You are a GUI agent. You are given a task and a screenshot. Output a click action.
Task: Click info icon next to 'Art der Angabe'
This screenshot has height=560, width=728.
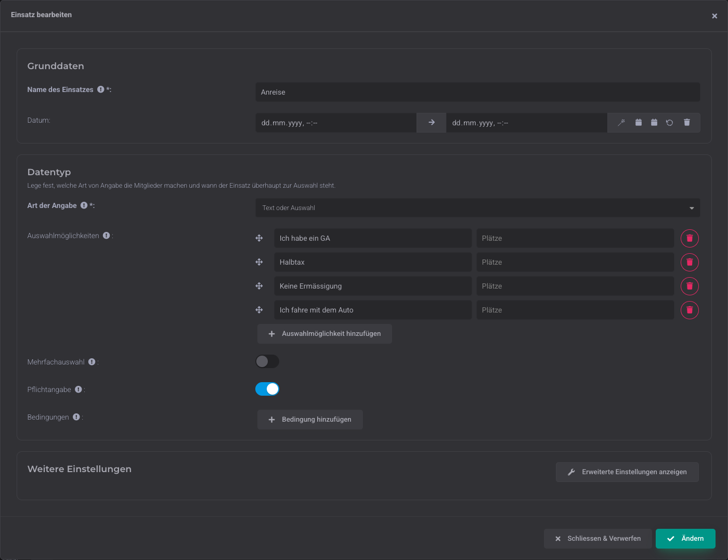84,205
